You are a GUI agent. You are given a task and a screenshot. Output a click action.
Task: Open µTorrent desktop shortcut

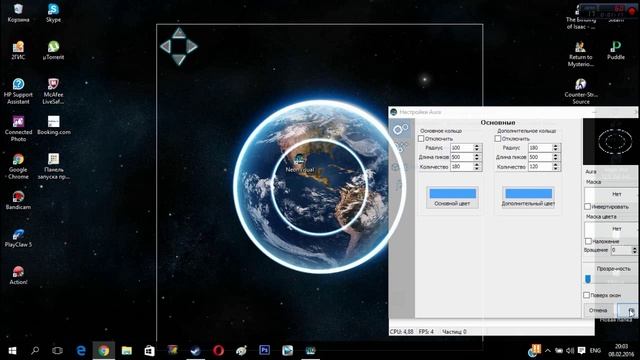click(53, 50)
